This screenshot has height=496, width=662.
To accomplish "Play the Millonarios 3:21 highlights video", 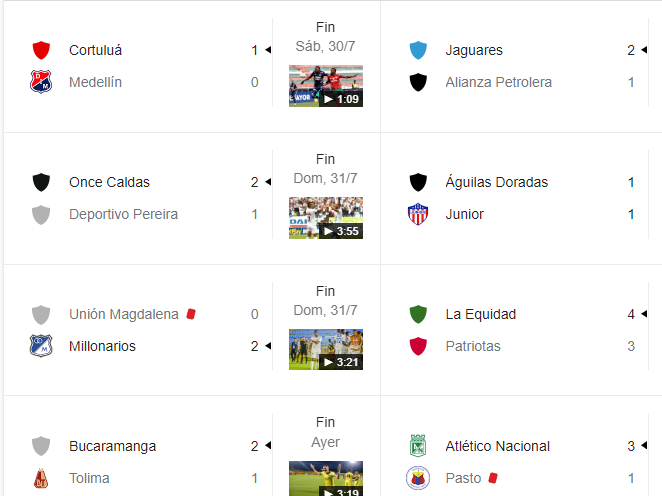I will (x=326, y=350).
